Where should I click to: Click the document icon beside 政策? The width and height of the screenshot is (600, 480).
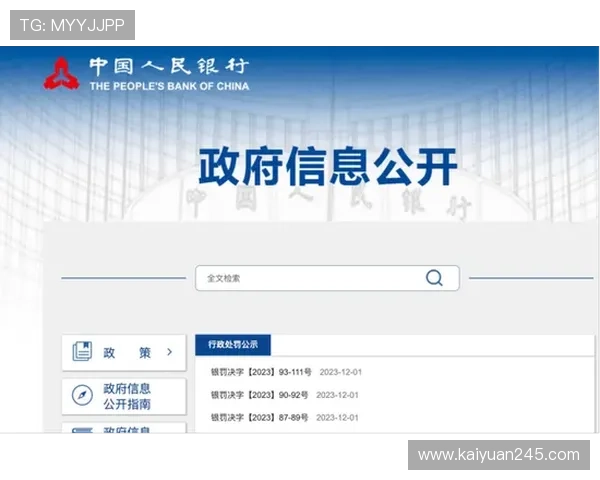(x=82, y=351)
